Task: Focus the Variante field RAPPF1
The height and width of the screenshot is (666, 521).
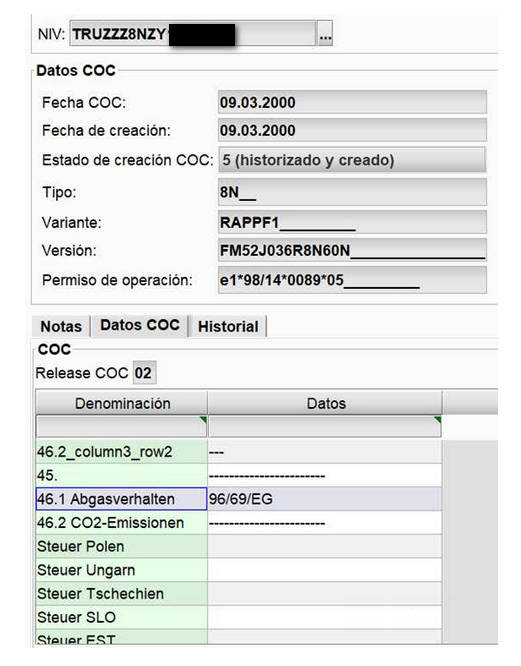Action: (352, 222)
